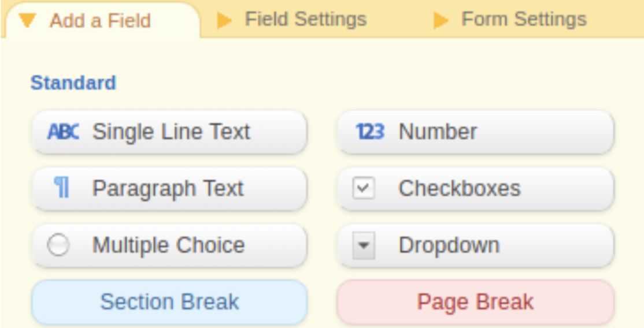This screenshot has height=328, width=644.
Task: Add a Dropdown field
Action: click(x=475, y=245)
